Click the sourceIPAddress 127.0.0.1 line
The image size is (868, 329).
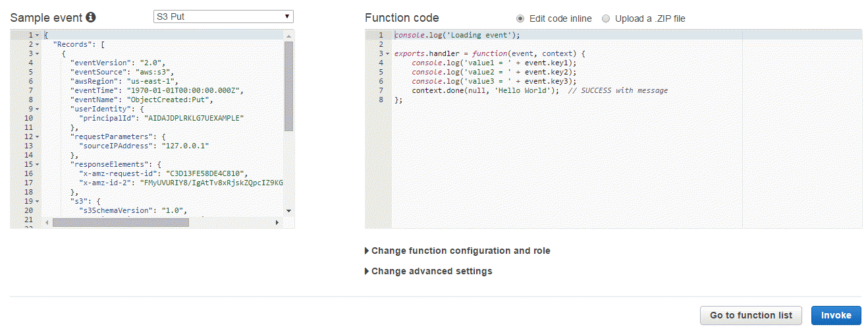coord(144,146)
